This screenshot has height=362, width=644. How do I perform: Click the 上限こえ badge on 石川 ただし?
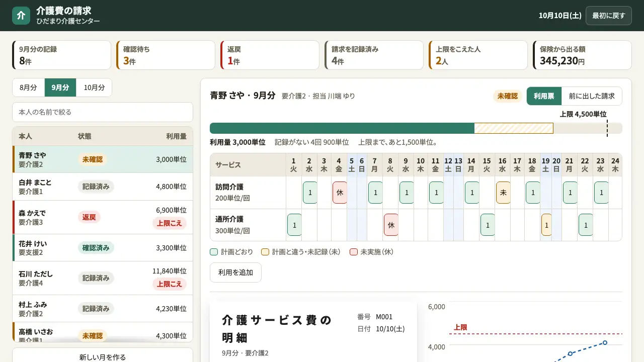(x=170, y=284)
